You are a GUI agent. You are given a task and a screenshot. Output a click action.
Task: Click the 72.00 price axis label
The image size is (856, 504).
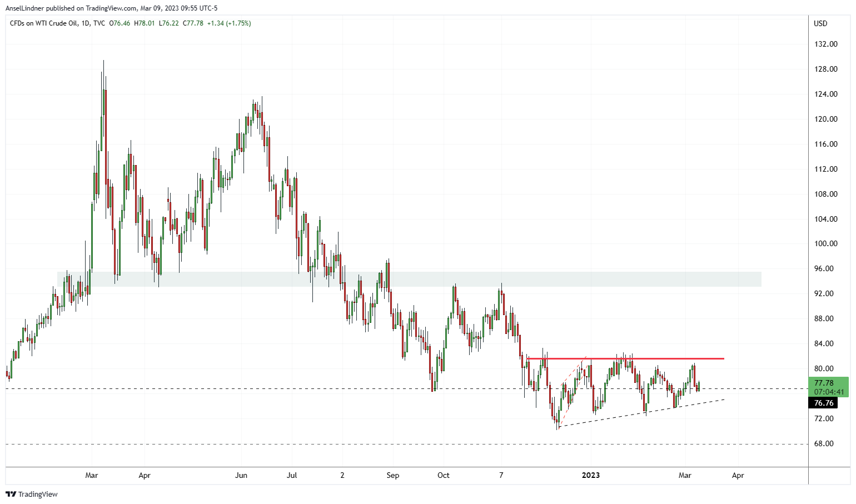click(824, 418)
